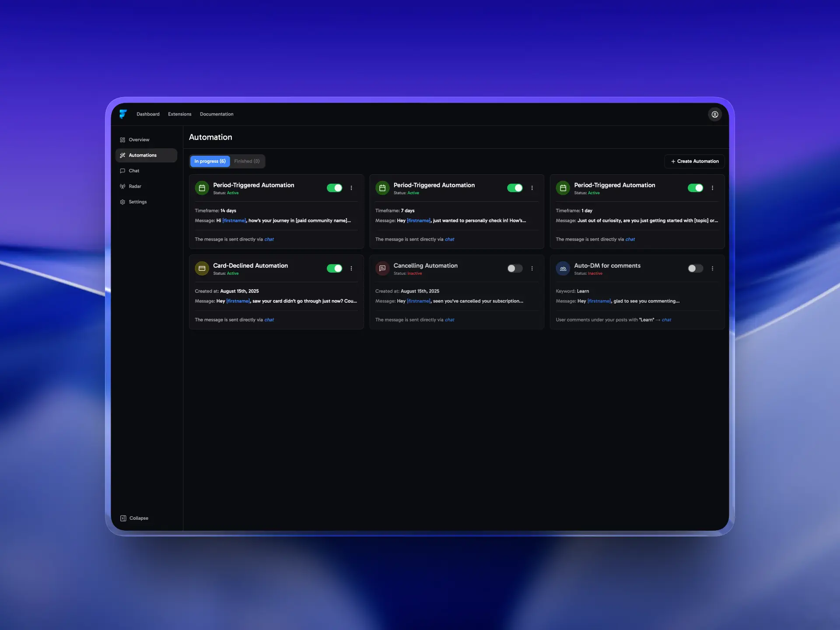840x630 pixels.
Task: Click the Overview grid icon in sidebar
Action: coord(122,140)
